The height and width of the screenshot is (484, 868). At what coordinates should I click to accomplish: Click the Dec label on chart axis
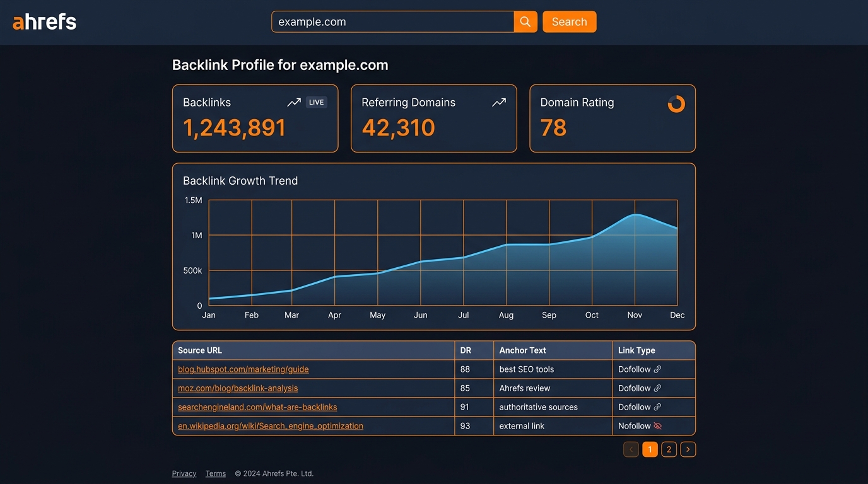(x=677, y=315)
